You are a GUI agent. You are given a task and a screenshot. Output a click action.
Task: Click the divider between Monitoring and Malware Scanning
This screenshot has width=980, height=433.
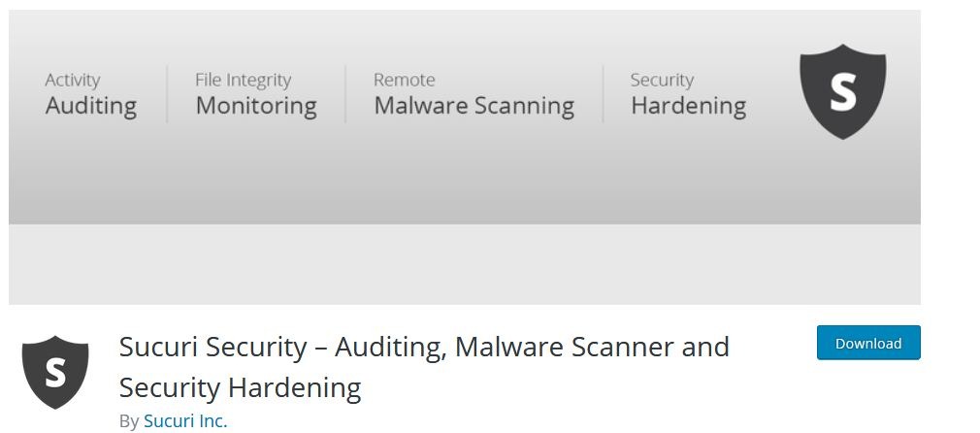(345, 94)
